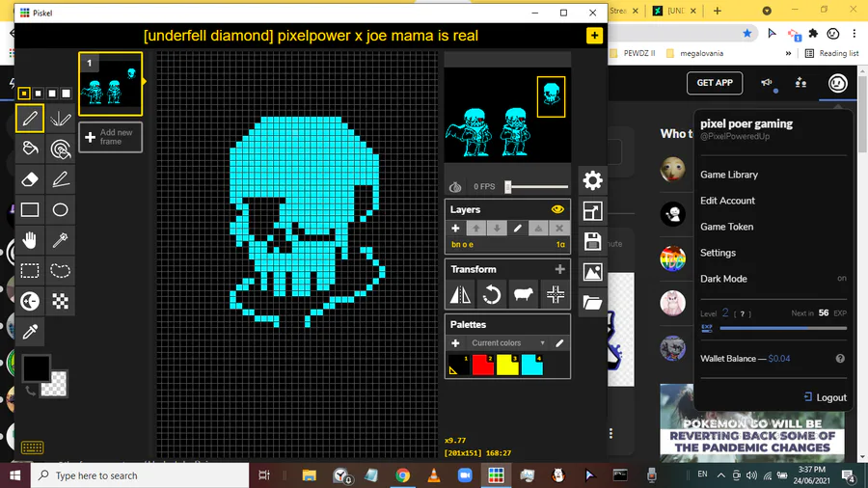This screenshot has width=868, height=488.
Task: Select the Pen tool
Action: pyautogui.click(x=30, y=119)
